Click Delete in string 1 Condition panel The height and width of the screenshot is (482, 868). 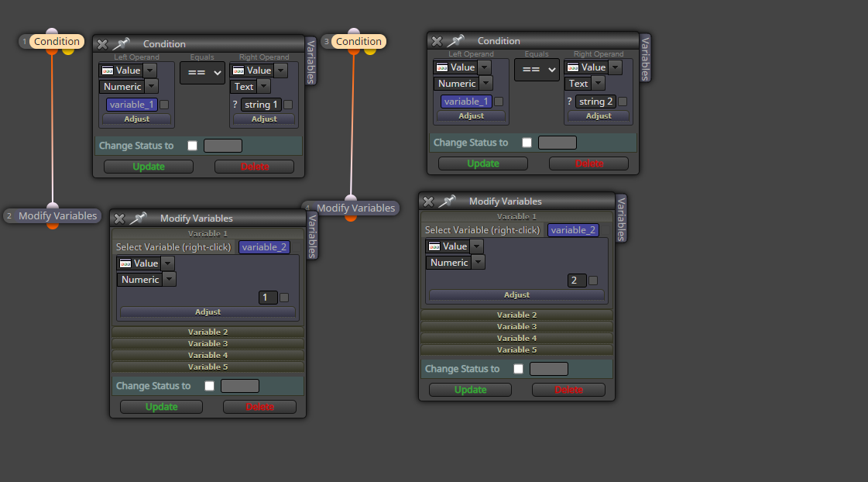255,167
